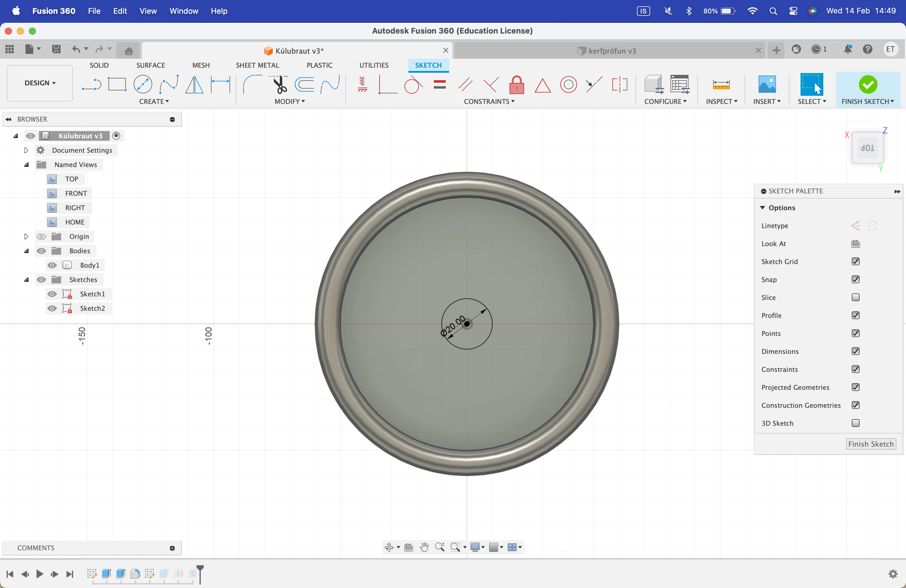Hide Body1 with its eye icon
The image size is (906, 588).
tap(52, 265)
